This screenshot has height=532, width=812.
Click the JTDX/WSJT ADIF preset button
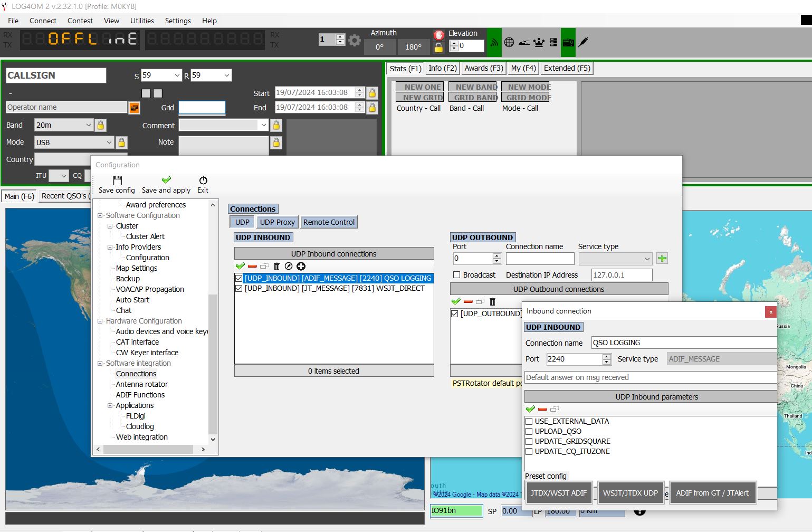[559, 493]
